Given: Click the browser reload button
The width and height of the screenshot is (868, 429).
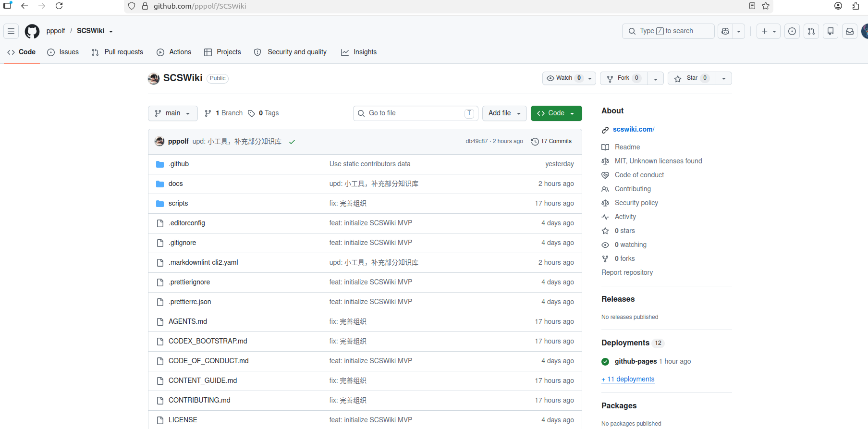Looking at the screenshot, I should click(x=59, y=6).
